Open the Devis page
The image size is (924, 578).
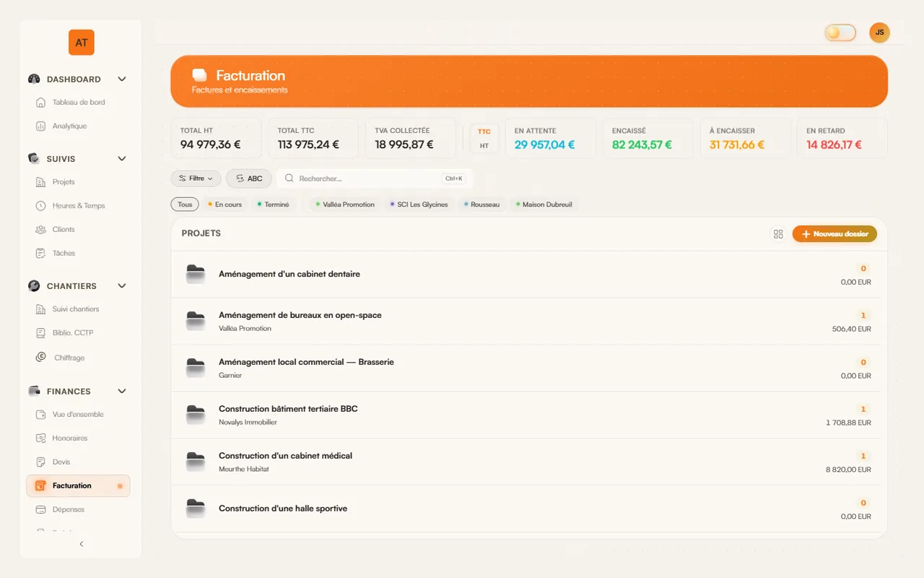(x=78, y=462)
